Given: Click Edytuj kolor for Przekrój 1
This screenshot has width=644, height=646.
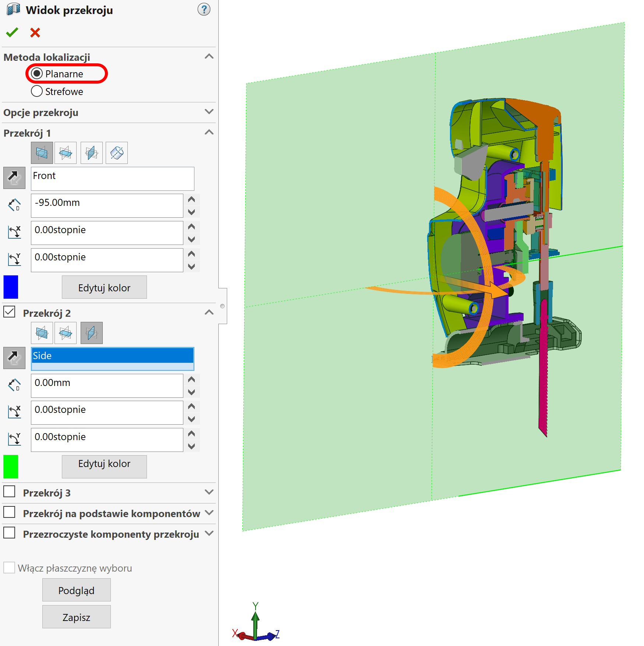Looking at the screenshot, I should tap(104, 287).
